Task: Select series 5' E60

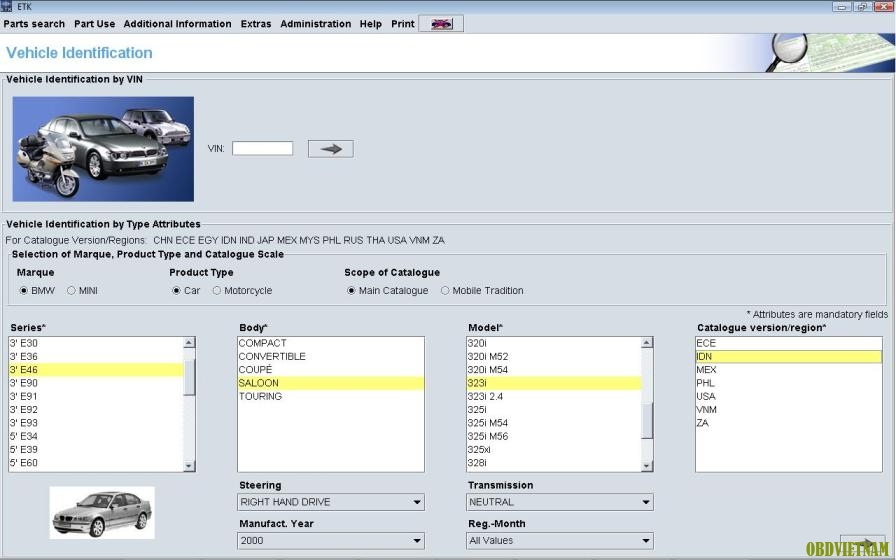Action: pyautogui.click(x=96, y=463)
